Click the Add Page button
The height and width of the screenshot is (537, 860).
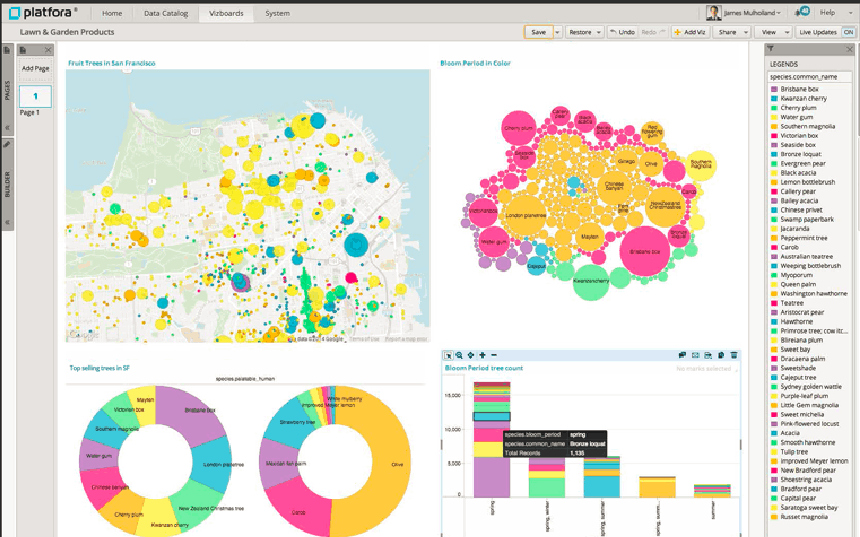[35, 68]
